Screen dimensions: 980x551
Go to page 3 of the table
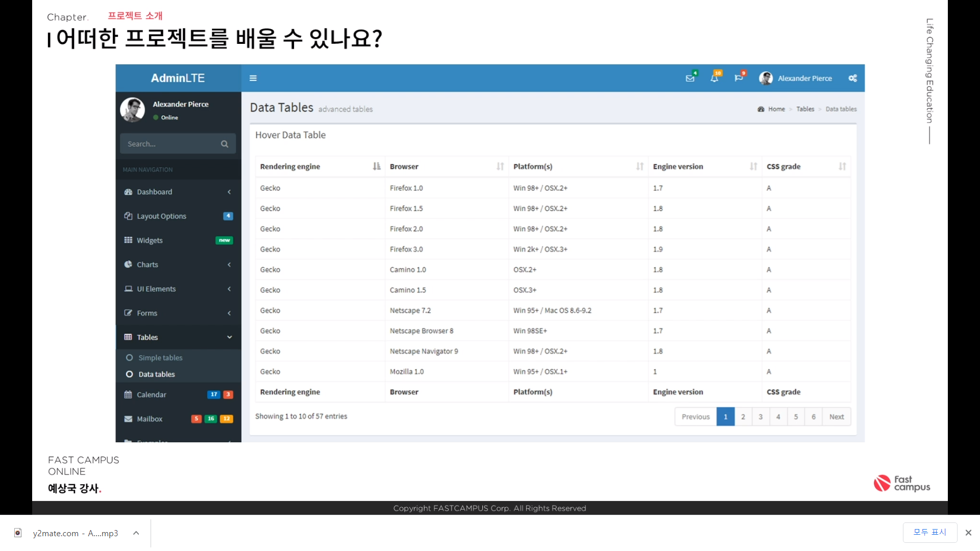click(x=761, y=417)
